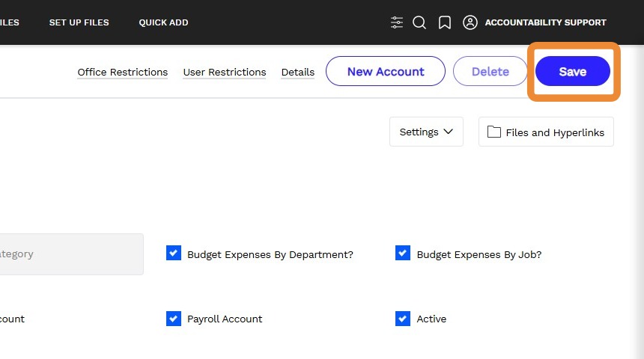The image size is (644, 359).
Task: Toggle Budget Expenses By Job checkbox
Action: click(403, 254)
